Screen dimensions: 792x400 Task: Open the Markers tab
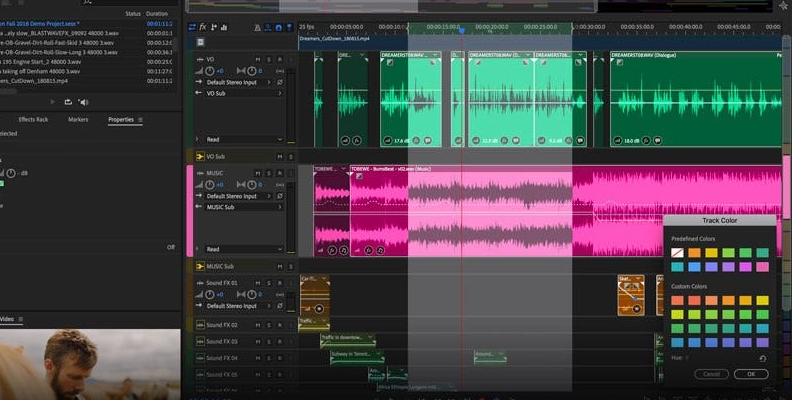point(78,119)
